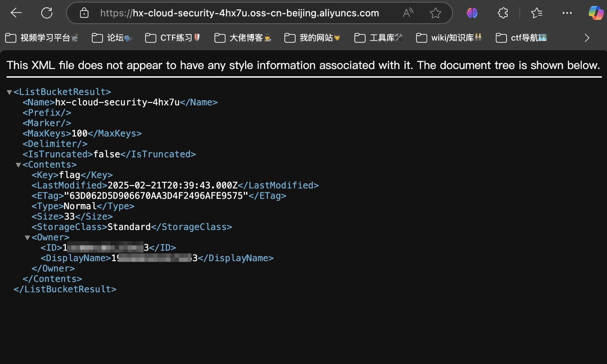Click the address bar URL
607x364 pixels.
pos(239,13)
